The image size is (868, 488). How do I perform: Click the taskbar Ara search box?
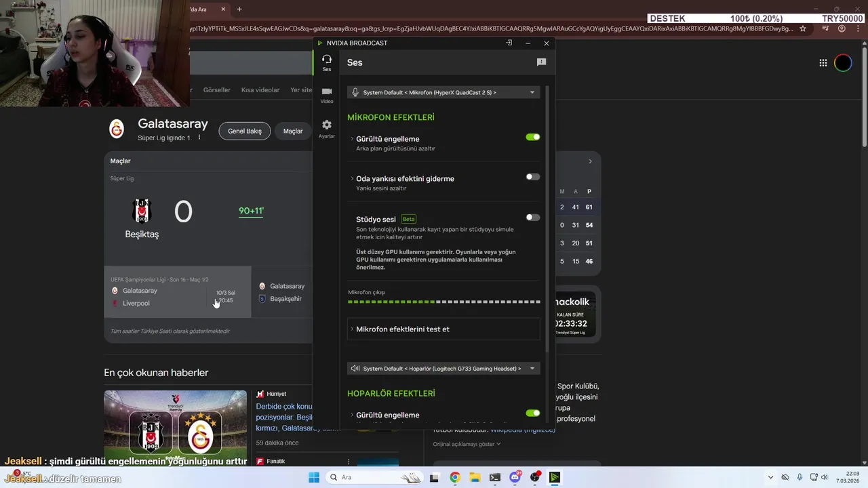[374, 477]
